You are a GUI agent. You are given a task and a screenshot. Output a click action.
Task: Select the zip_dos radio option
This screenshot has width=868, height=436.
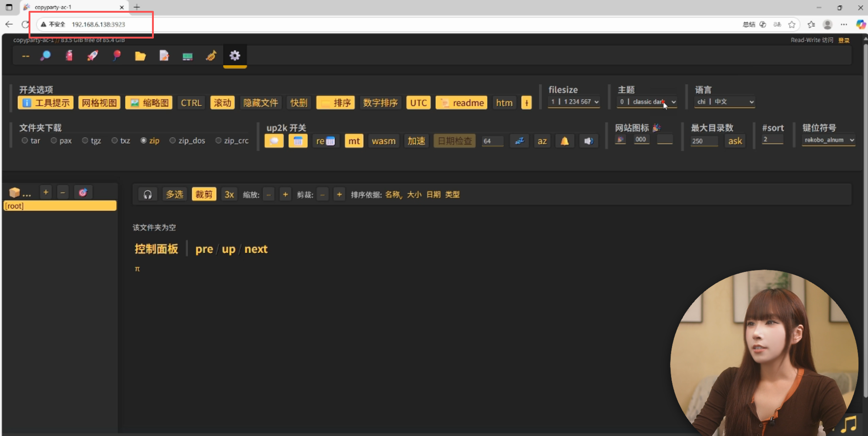(x=172, y=140)
